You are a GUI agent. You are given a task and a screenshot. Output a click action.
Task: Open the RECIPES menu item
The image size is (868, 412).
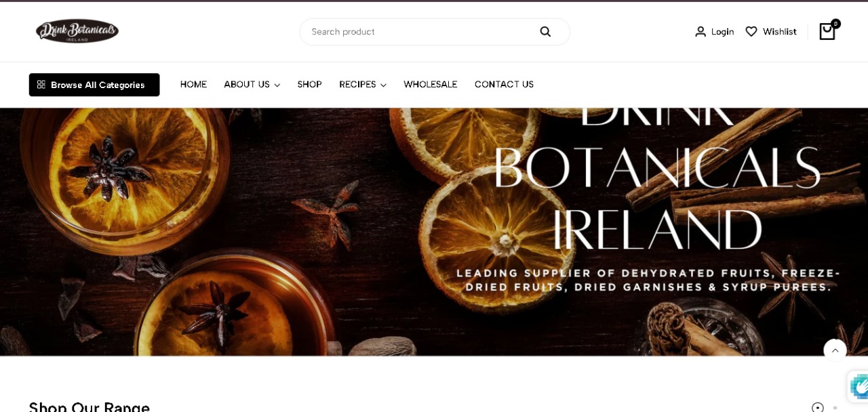coord(357,85)
